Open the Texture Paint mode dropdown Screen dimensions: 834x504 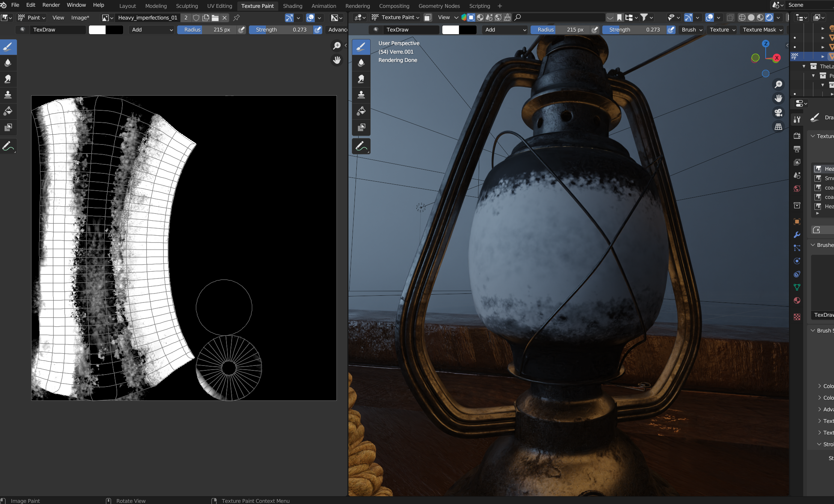[x=395, y=17]
